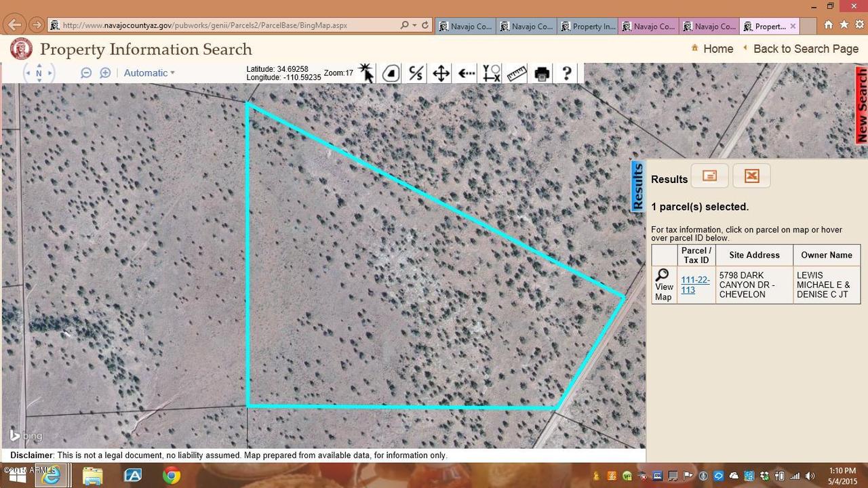Print the current map view
Image resolution: width=868 pixels, height=488 pixels.
[540, 73]
